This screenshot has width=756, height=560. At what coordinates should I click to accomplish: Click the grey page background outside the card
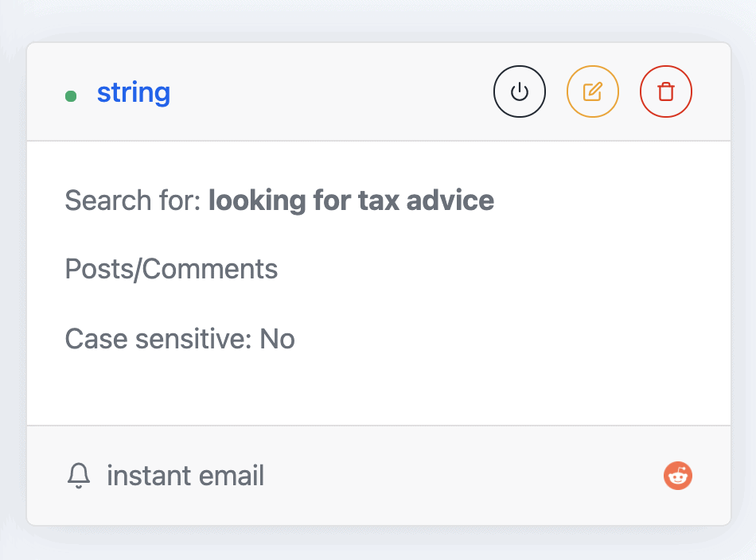(379, 545)
